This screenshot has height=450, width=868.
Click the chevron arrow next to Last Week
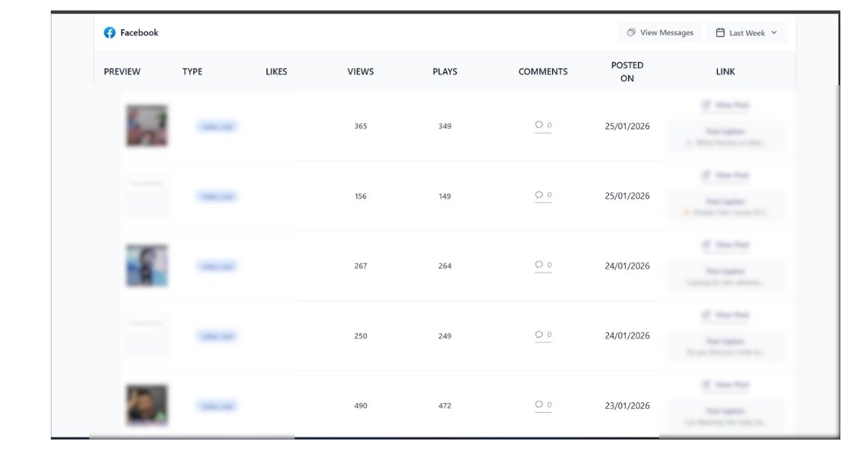tap(774, 33)
